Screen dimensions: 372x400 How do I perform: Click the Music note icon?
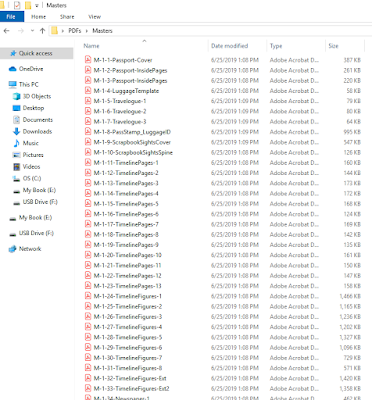pyautogui.click(x=16, y=143)
